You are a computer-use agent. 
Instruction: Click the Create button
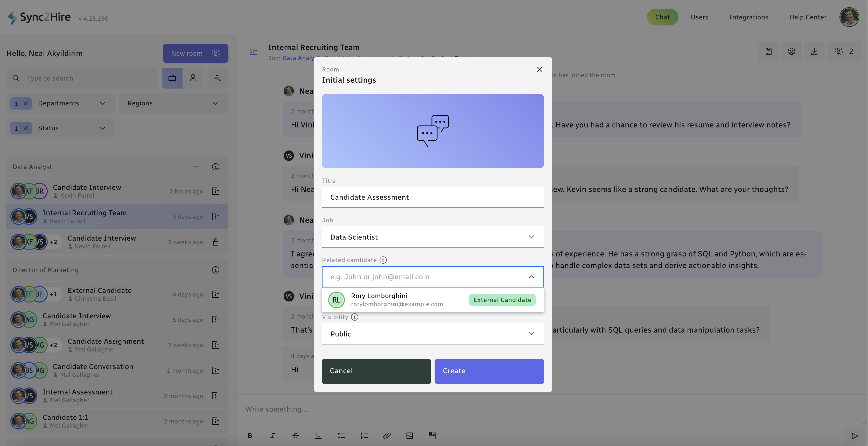click(x=489, y=371)
